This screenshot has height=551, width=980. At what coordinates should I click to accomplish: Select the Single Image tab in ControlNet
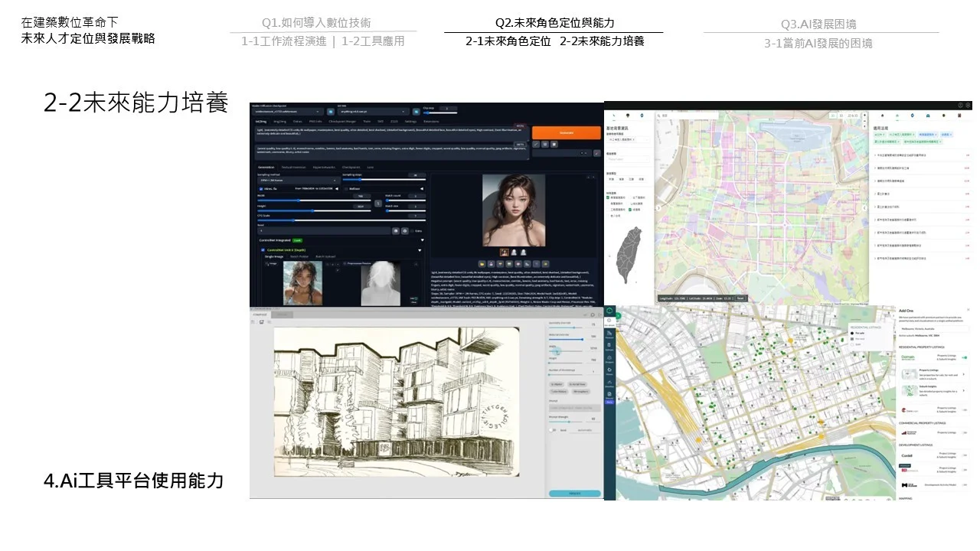coord(273,256)
